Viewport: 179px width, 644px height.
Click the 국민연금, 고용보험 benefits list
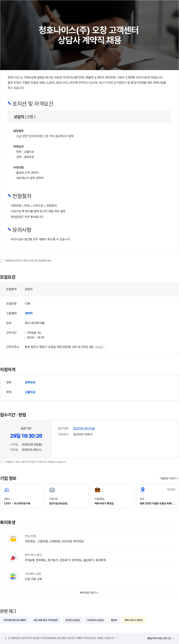(54, 541)
